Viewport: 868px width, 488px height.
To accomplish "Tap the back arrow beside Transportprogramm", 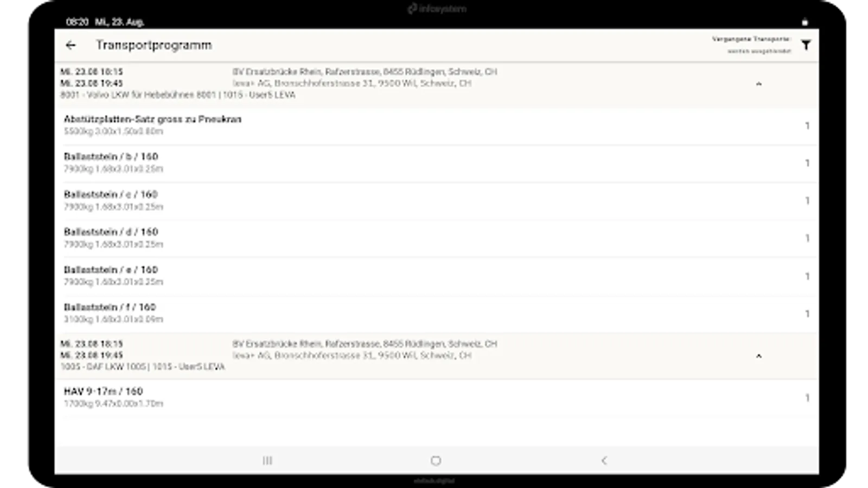I will 71,46.
